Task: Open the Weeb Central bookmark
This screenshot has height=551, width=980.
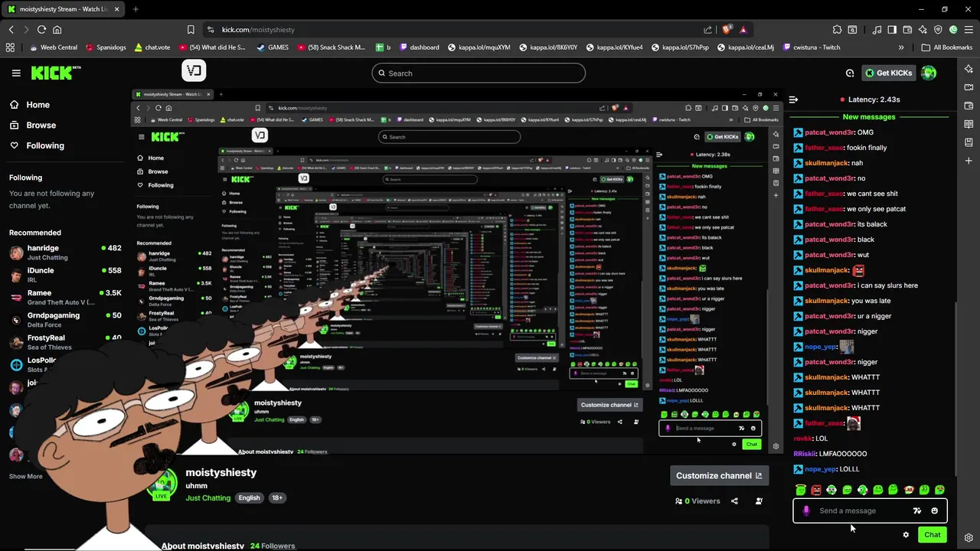Action: click(53, 47)
